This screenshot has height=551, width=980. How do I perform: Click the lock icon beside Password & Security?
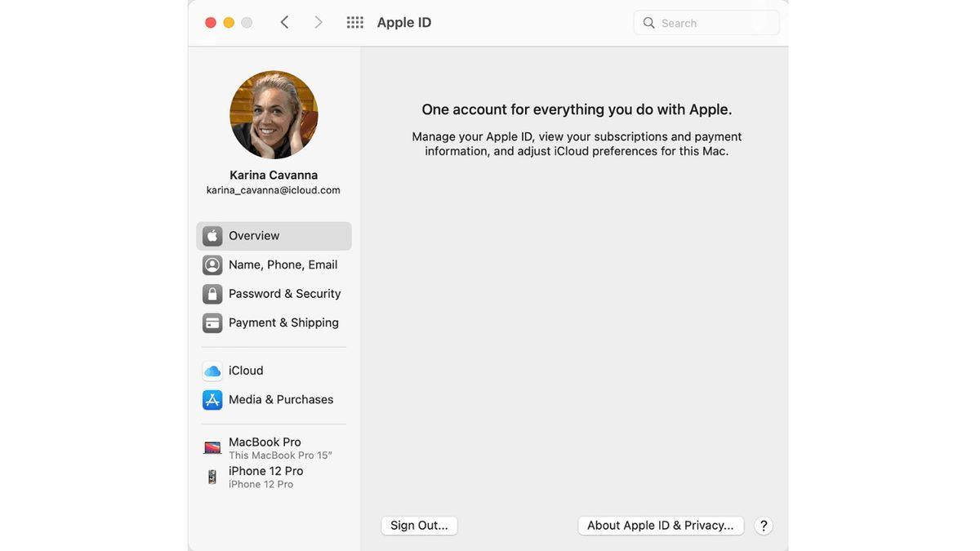click(x=212, y=293)
